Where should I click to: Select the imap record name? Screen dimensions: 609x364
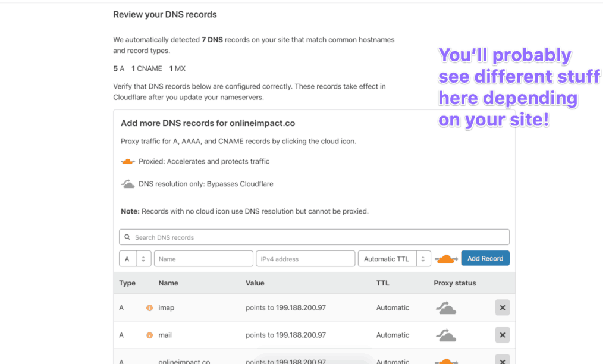[167, 307]
